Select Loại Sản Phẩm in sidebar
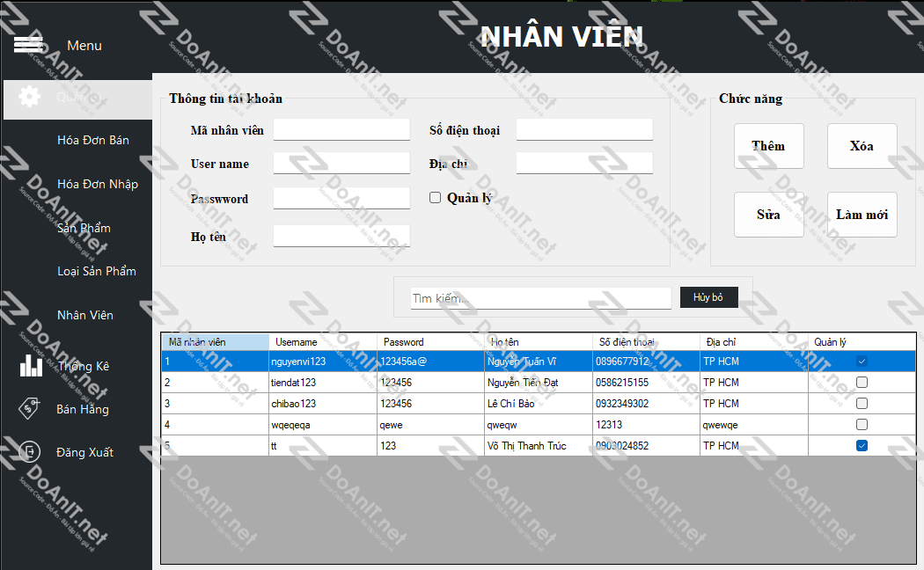924x570 pixels. (x=96, y=271)
